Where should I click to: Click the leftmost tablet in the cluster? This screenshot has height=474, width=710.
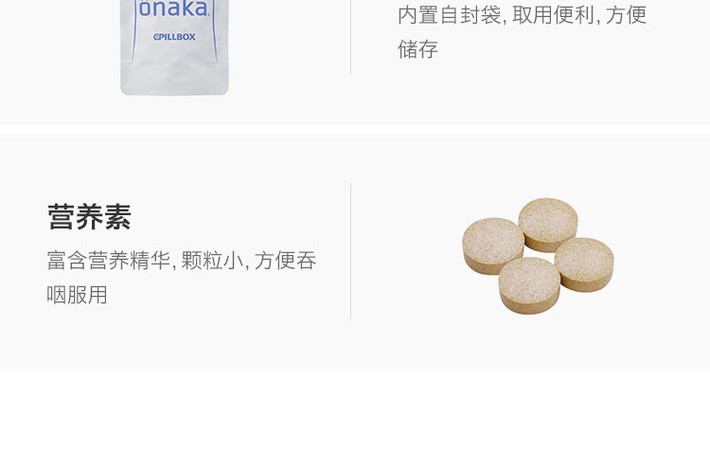click(493, 245)
